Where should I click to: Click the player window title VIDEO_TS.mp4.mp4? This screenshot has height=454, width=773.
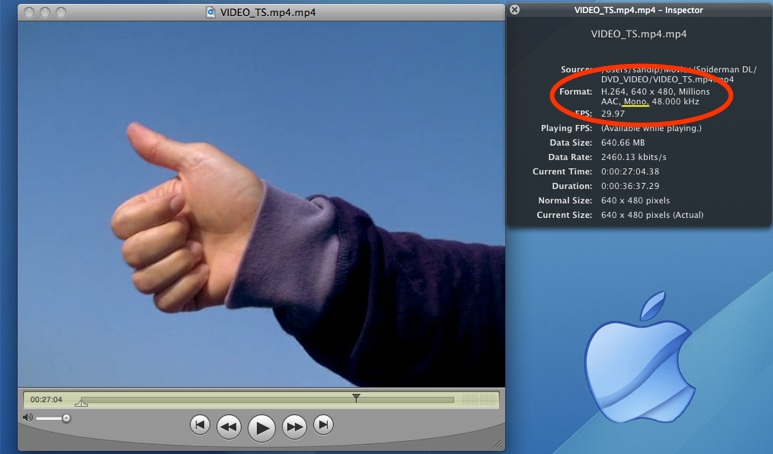(268, 12)
